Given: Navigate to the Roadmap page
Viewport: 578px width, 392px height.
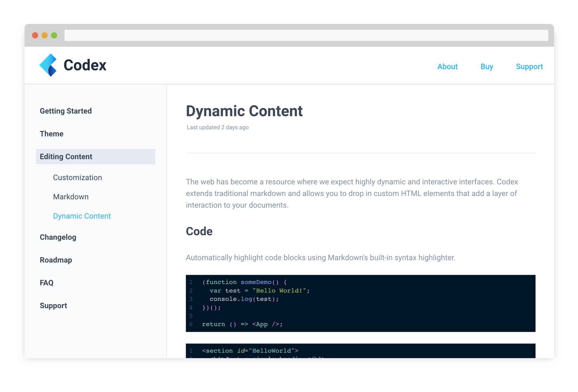Looking at the screenshot, I should click(56, 260).
